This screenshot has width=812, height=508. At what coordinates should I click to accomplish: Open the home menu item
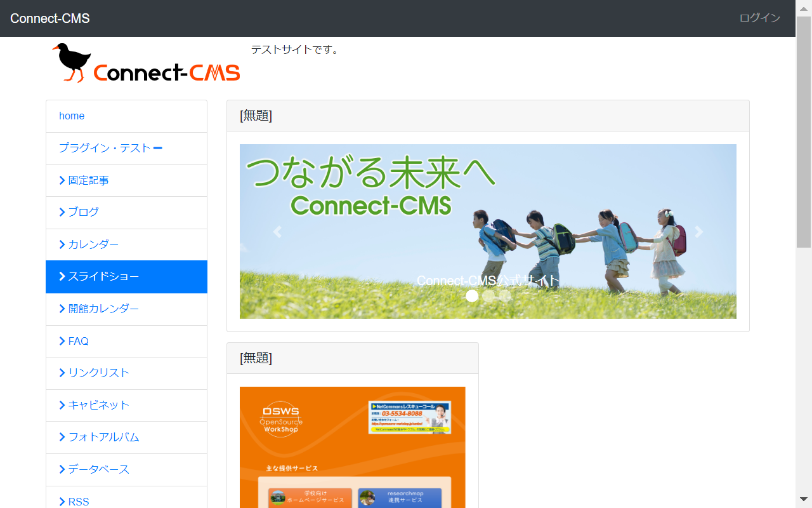(x=126, y=116)
